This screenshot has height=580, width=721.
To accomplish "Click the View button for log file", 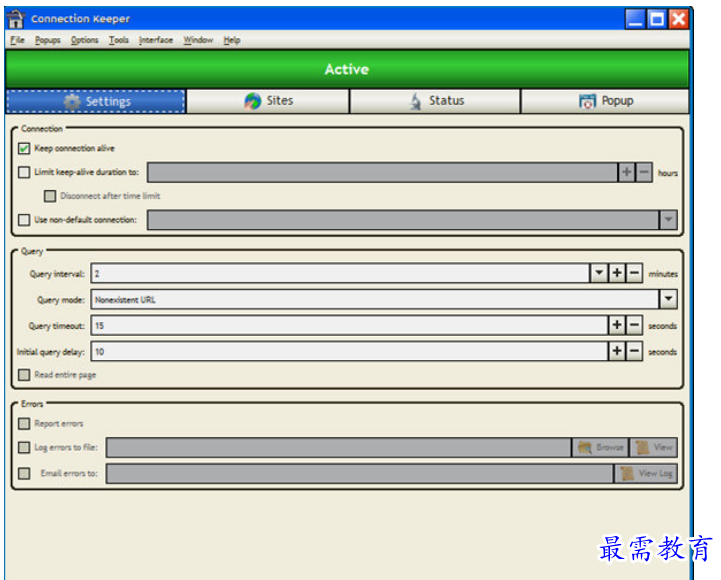I will (x=653, y=448).
